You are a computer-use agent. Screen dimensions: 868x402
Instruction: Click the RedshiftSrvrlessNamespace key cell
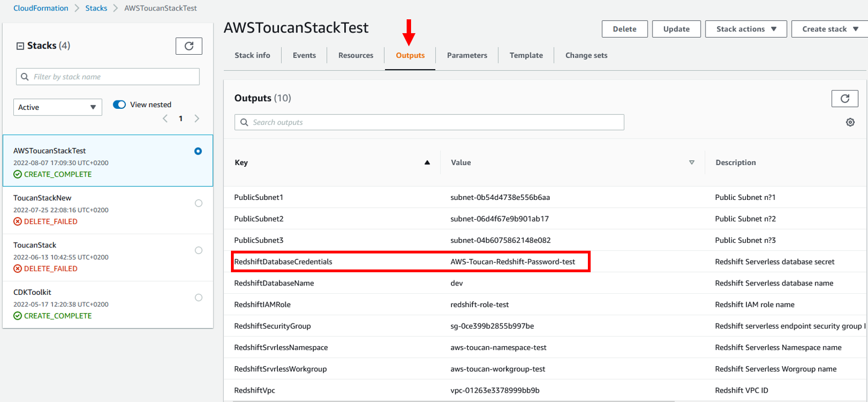281,348
